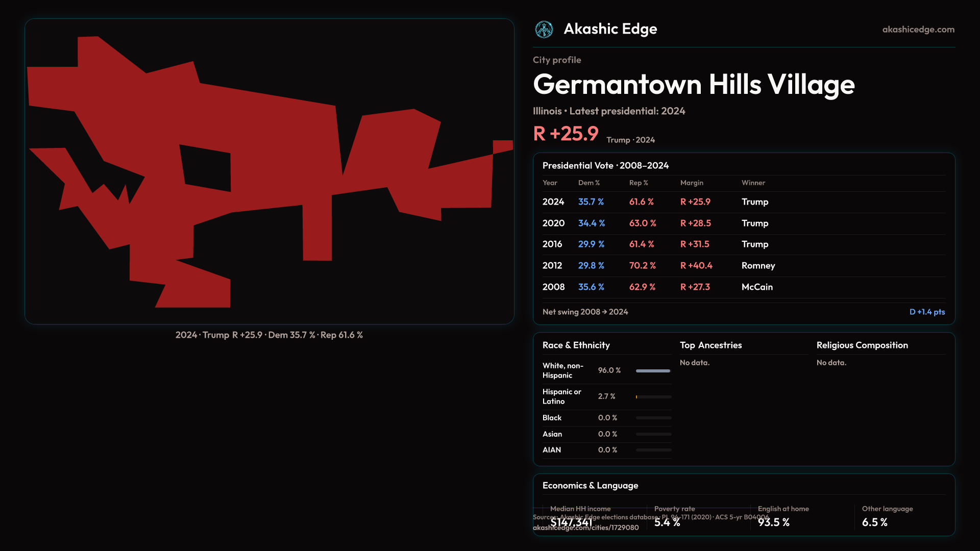Viewport: 980px width, 551px height.
Task: Click the D +1.4 pts net swing value
Action: point(926,312)
